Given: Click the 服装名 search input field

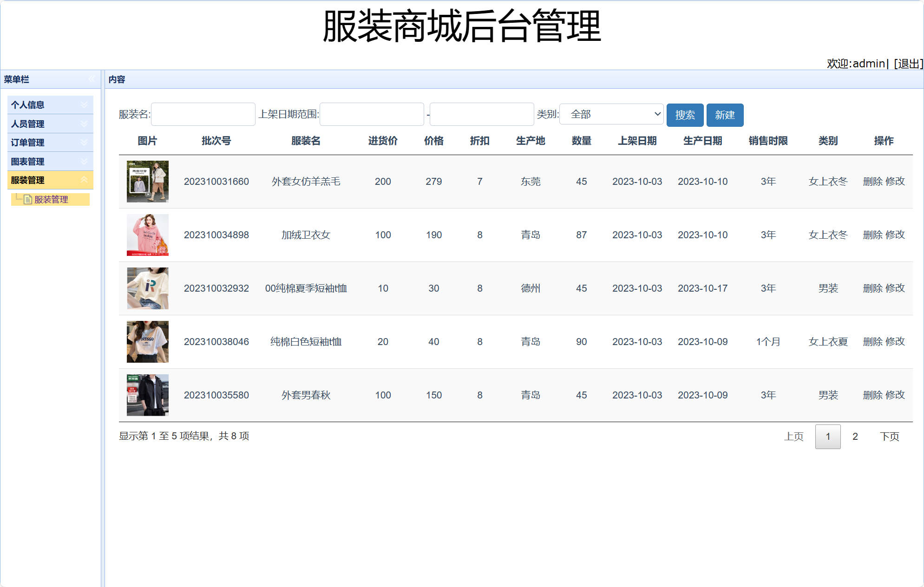Looking at the screenshot, I should coord(203,114).
